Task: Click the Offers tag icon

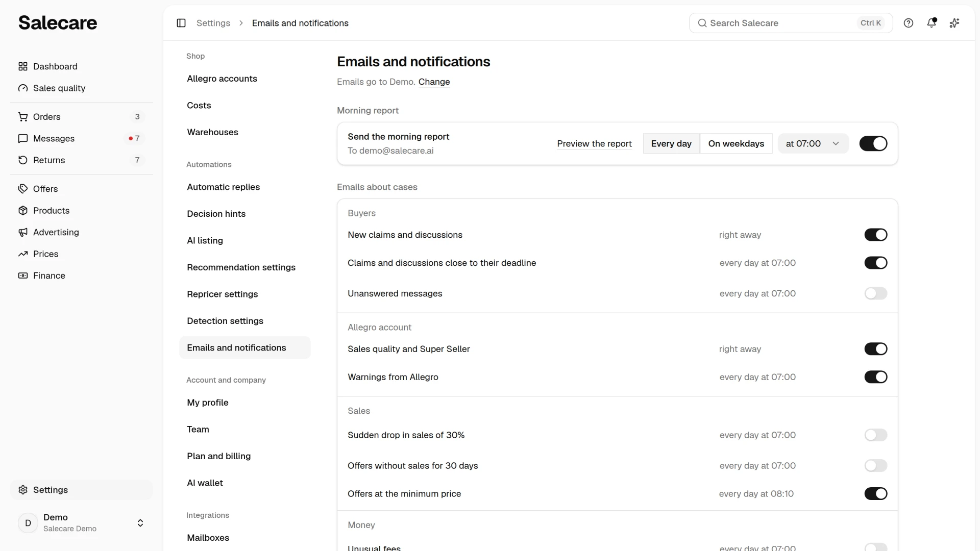Action: (23, 189)
